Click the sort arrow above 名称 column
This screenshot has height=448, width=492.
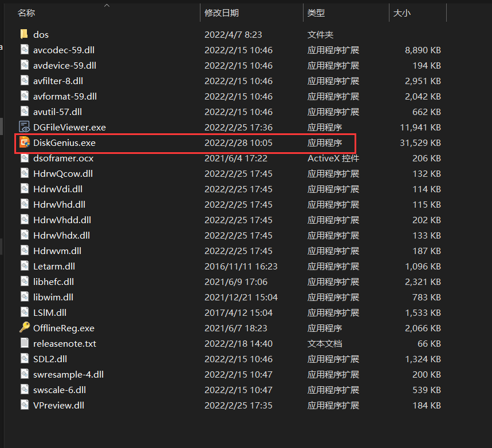tap(107, 5)
